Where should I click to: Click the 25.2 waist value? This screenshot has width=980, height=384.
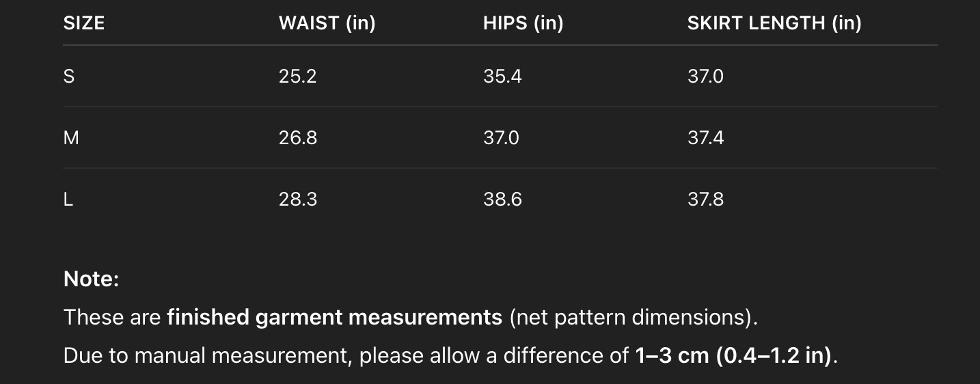point(297,77)
